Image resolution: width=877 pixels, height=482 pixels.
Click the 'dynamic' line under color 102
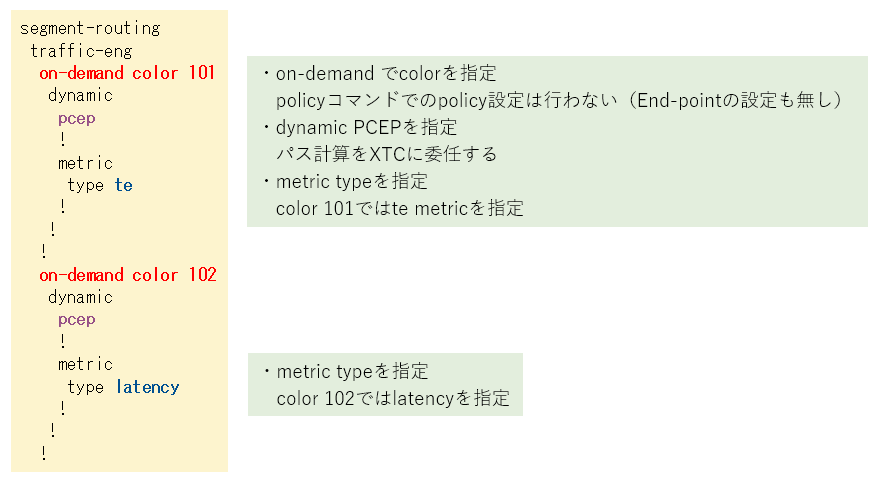(81, 297)
